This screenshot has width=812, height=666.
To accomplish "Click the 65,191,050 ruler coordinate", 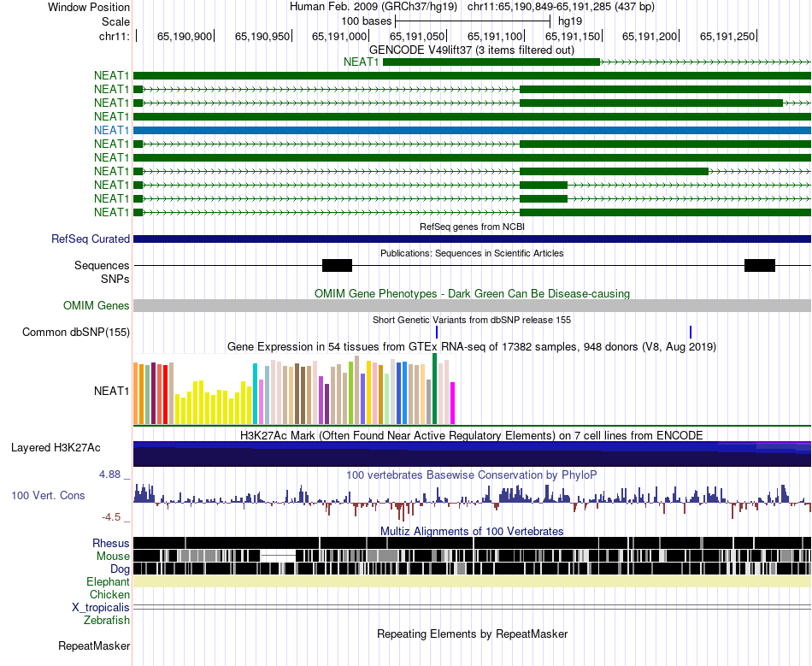I will [417, 36].
